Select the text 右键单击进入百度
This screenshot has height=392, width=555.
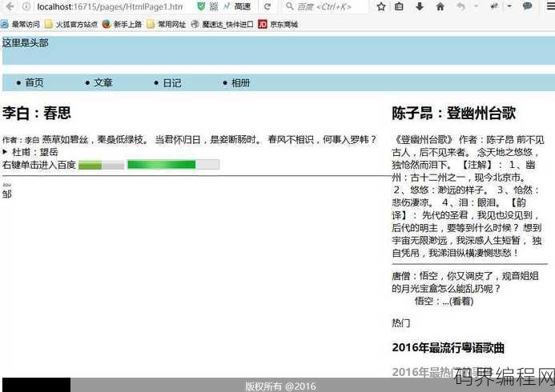[x=39, y=165]
